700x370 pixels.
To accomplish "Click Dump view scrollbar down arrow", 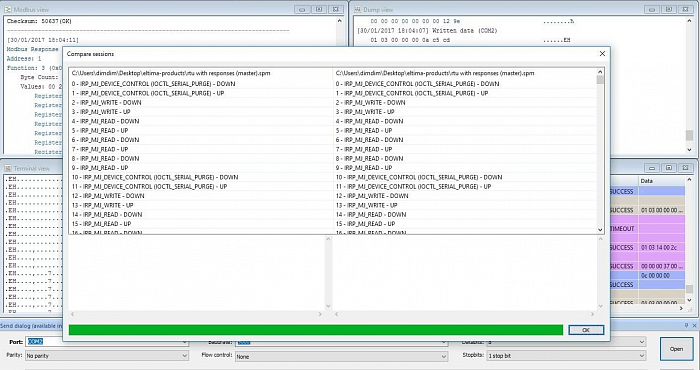I will coord(690,150).
